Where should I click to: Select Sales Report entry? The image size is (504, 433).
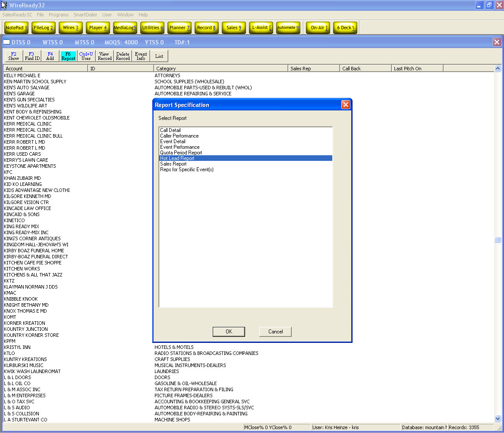(x=246, y=164)
